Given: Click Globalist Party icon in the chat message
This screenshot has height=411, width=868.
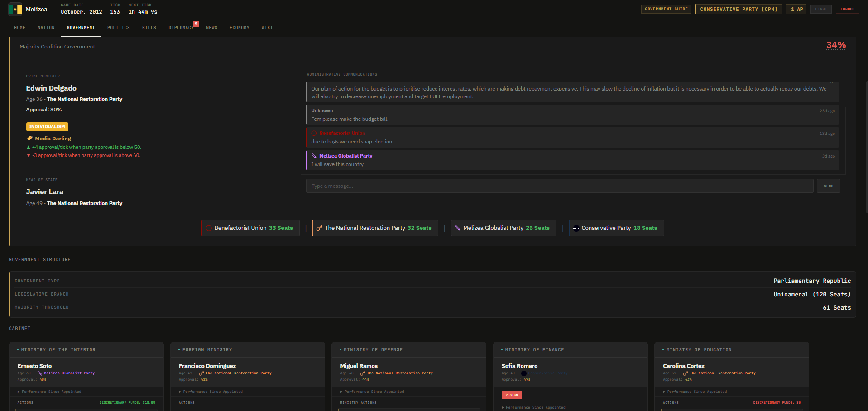Looking at the screenshot, I should [314, 156].
